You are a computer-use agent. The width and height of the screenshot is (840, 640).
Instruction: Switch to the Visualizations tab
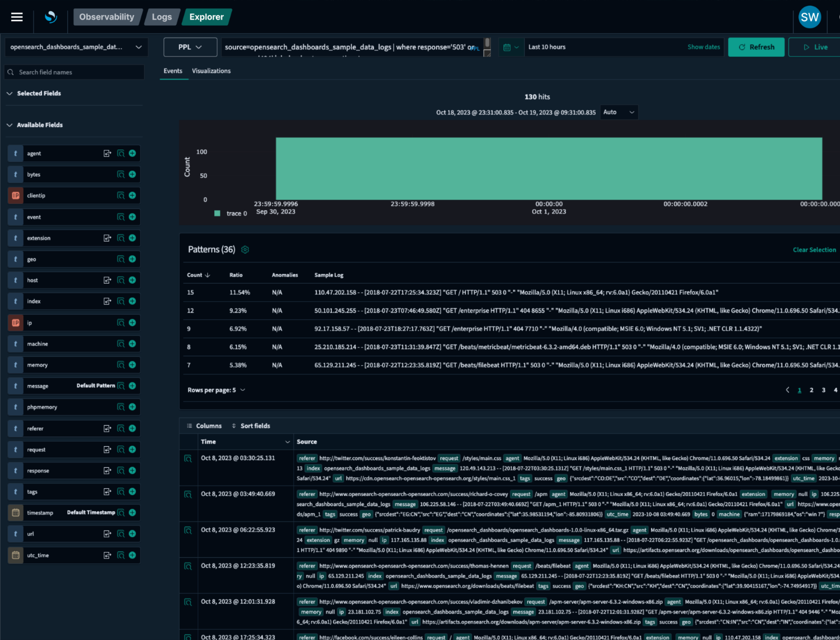[x=212, y=71]
